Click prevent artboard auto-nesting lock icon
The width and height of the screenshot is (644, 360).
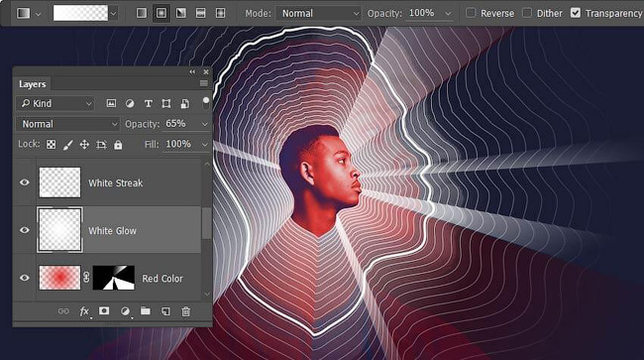tap(101, 145)
